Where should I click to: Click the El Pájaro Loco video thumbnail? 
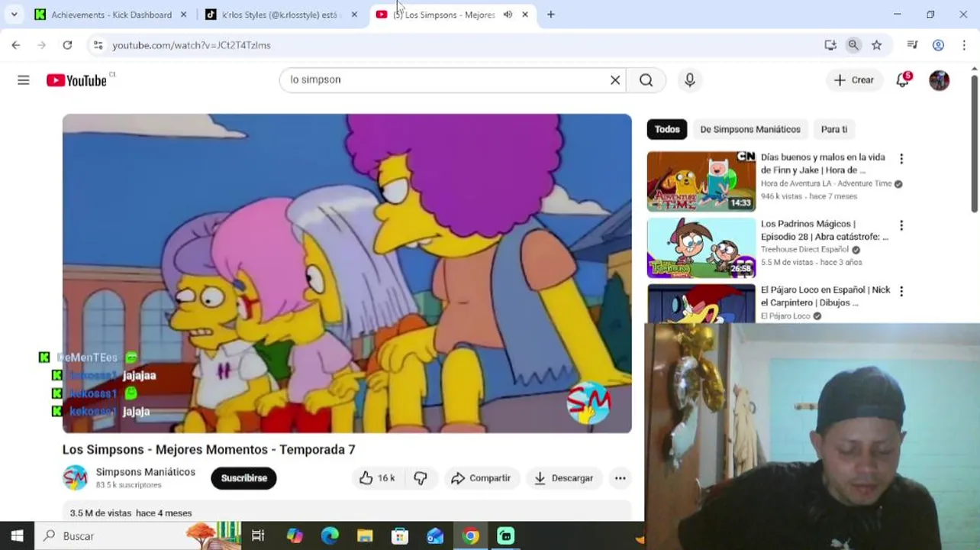(x=701, y=304)
